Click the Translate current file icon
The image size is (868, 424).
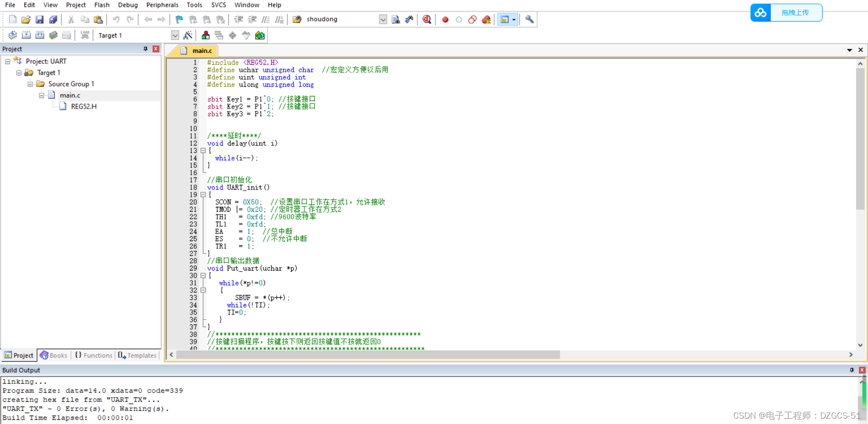click(13, 35)
